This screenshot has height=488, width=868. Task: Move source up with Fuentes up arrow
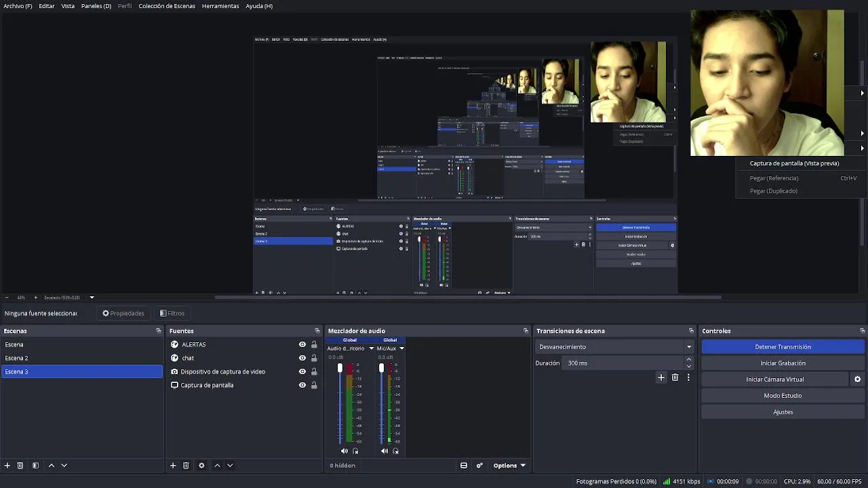[x=217, y=466]
